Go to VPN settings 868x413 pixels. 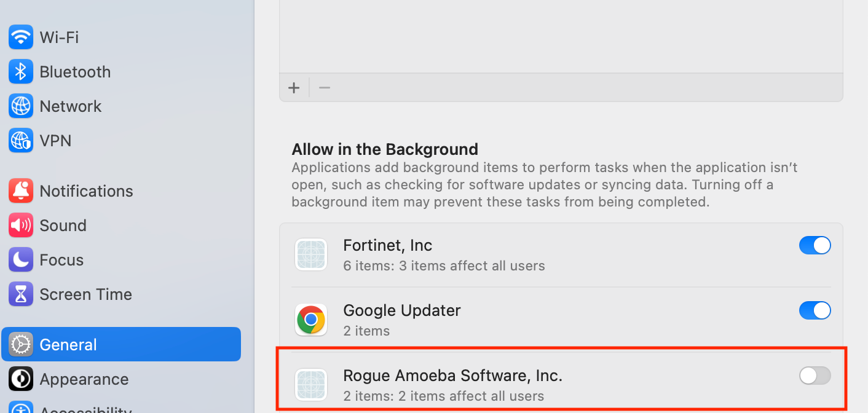[121, 141]
